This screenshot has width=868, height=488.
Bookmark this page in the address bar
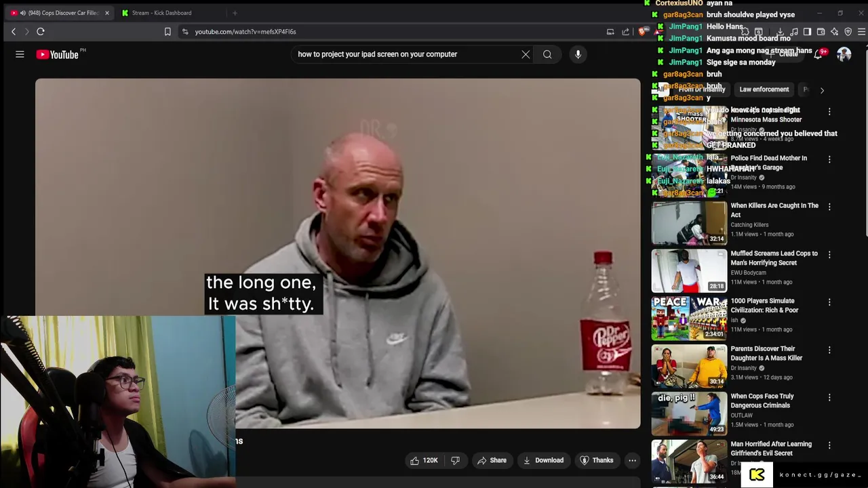[167, 31]
